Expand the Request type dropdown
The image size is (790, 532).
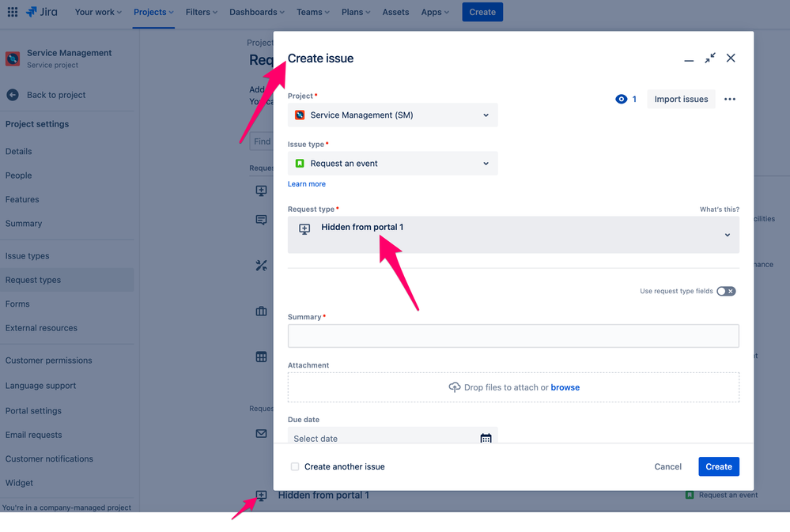click(513, 235)
